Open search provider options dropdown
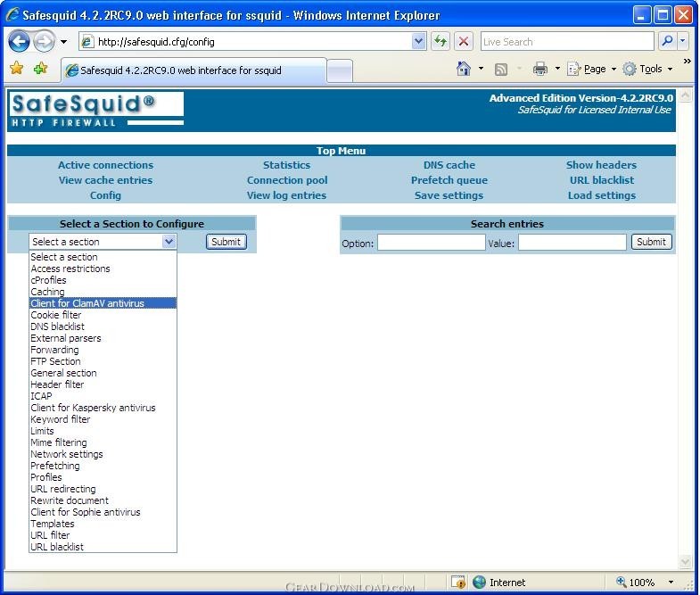 click(x=683, y=42)
